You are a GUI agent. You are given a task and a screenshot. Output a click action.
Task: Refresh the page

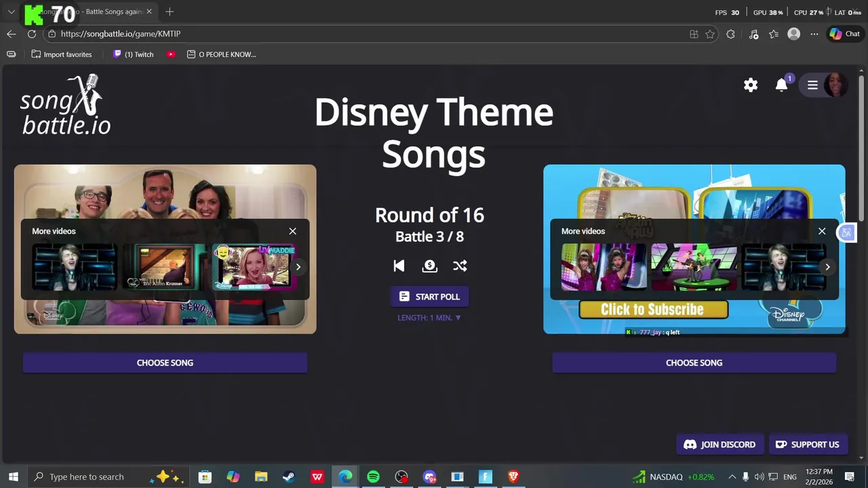tap(31, 34)
